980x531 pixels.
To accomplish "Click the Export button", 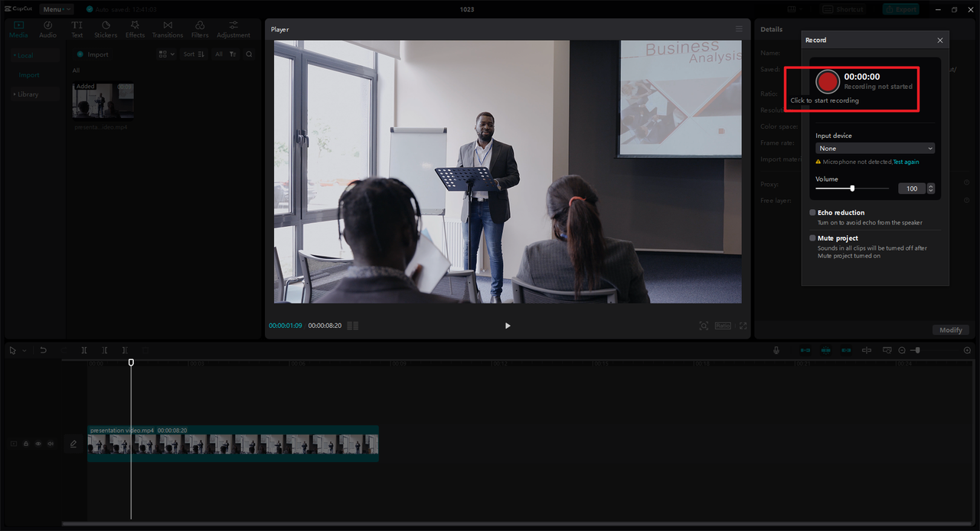I will (x=901, y=9).
